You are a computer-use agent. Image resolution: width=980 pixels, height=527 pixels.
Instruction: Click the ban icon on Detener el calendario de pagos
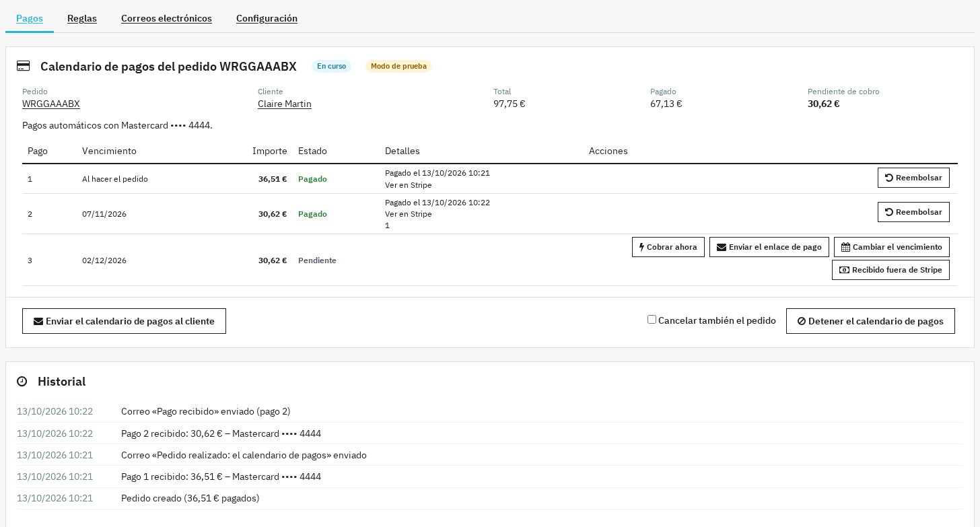click(x=802, y=321)
